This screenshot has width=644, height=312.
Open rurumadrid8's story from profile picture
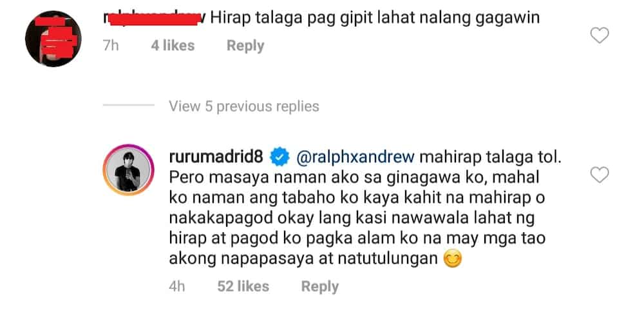tap(128, 170)
